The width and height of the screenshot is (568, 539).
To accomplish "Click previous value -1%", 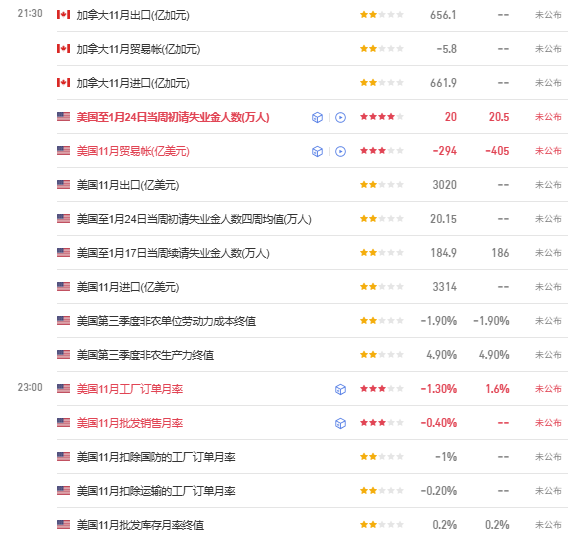I will click(x=446, y=457).
